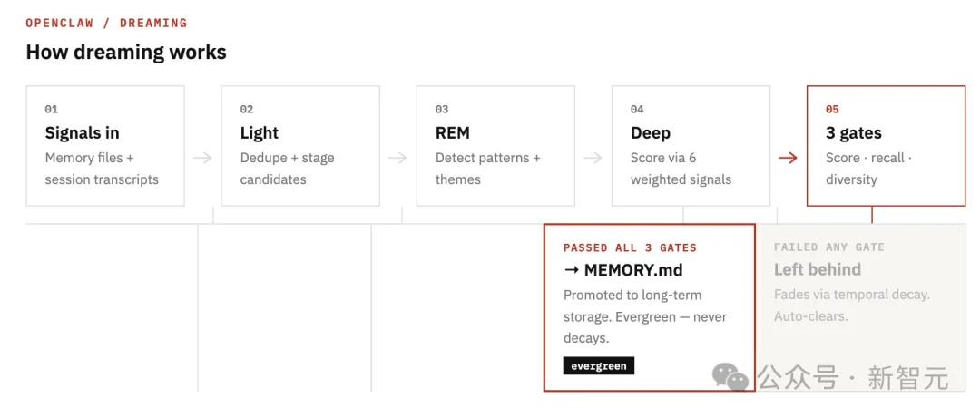
Task: Click the black evergreen tag
Action: click(599, 366)
